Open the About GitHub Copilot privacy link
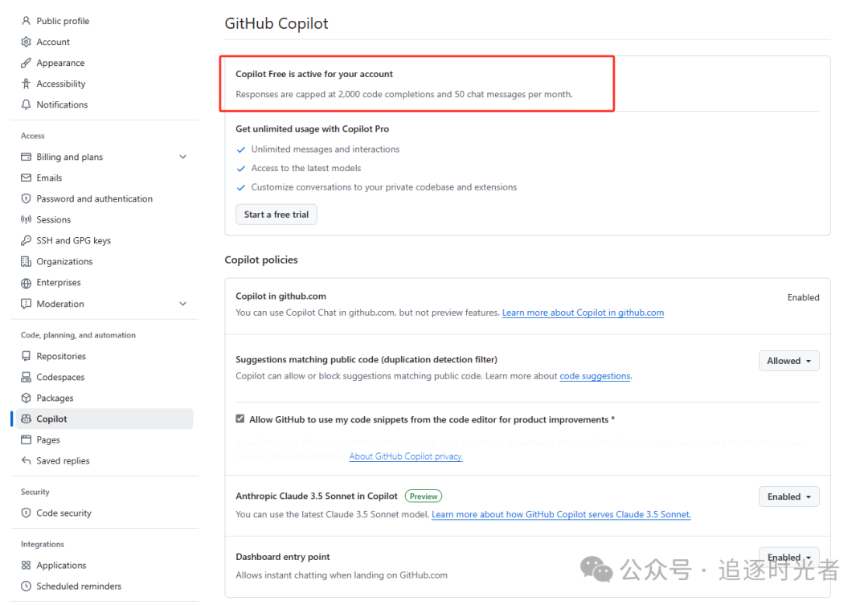Image resolution: width=868 pixels, height=605 pixels. (405, 456)
